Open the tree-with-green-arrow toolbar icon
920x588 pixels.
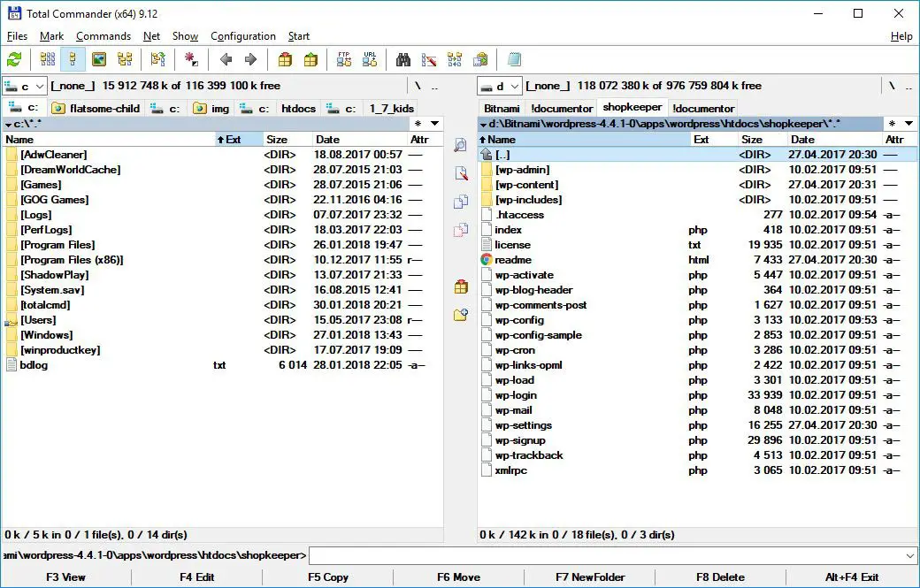(157, 59)
